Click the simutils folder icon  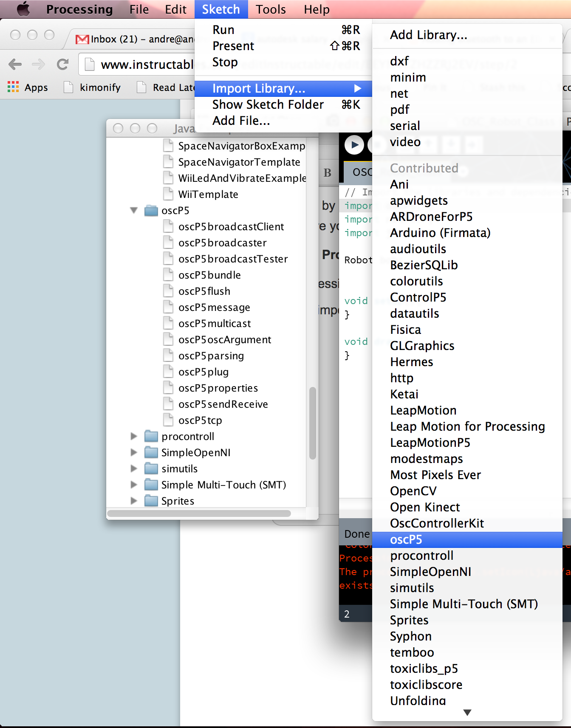pos(151,468)
